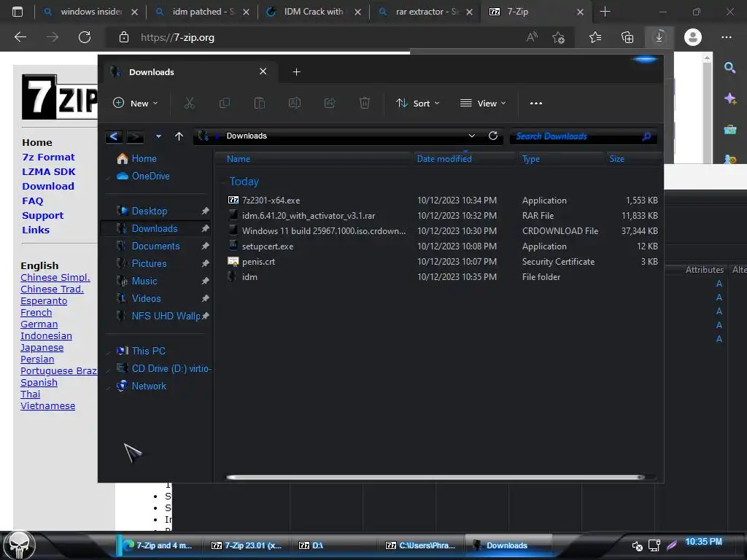Screen dimensions: 747x560
Task: Add a new Explorer tab
Action: [x=296, y=72]
